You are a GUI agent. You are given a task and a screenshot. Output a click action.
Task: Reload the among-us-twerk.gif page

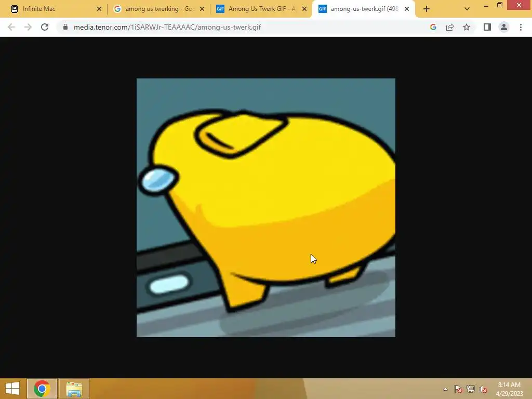[45, 27]
